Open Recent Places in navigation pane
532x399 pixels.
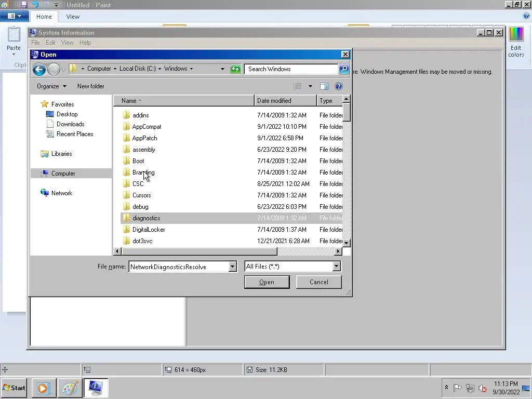click(x=75, y=134)
